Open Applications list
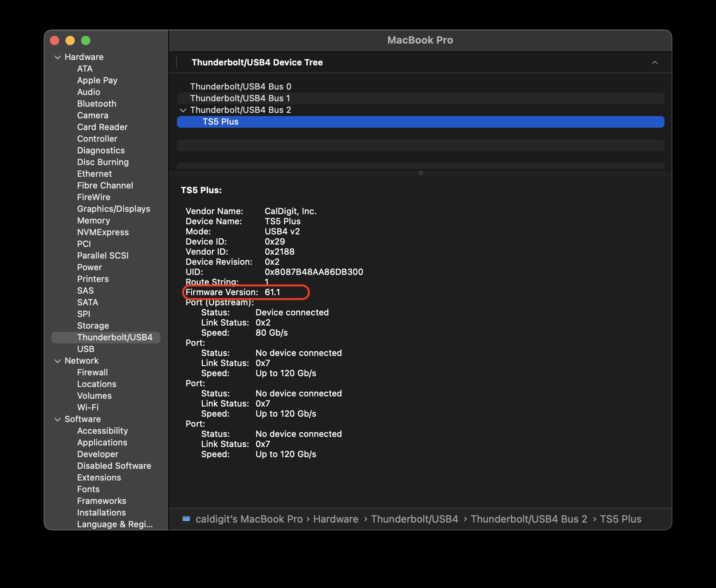Screen dimensions: 716x588 pyautogui.click(x=102, y=442)
